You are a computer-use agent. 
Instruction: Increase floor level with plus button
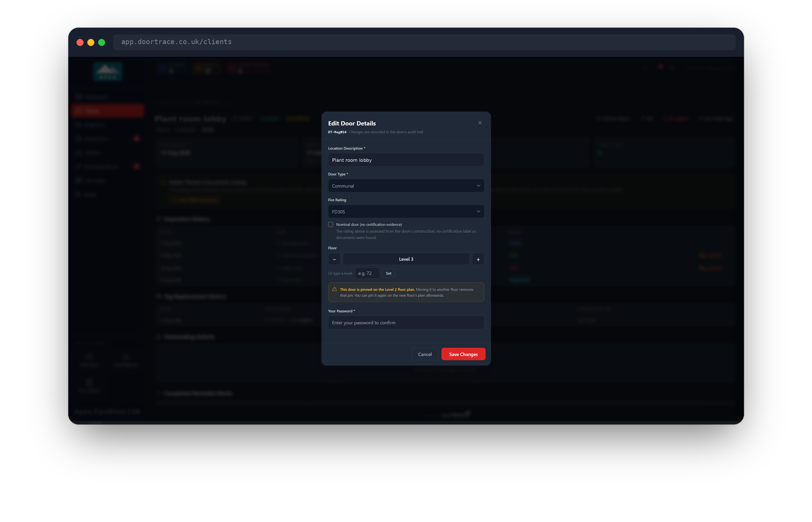tap(478, 259)
